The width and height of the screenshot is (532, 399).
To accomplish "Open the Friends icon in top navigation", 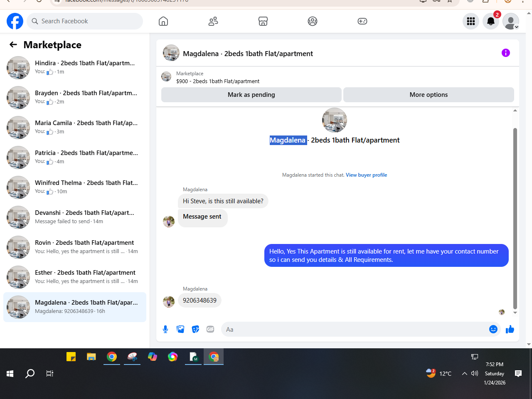I will 213,21.
